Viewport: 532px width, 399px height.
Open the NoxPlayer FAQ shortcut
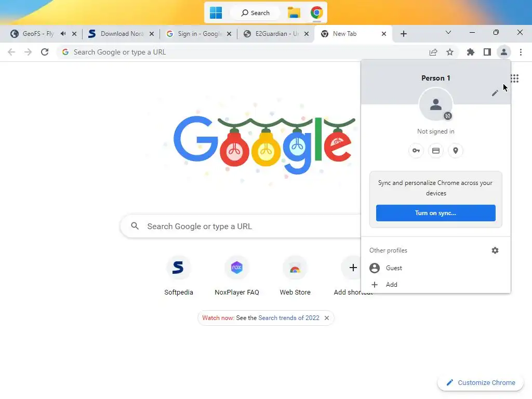(237, 276)
